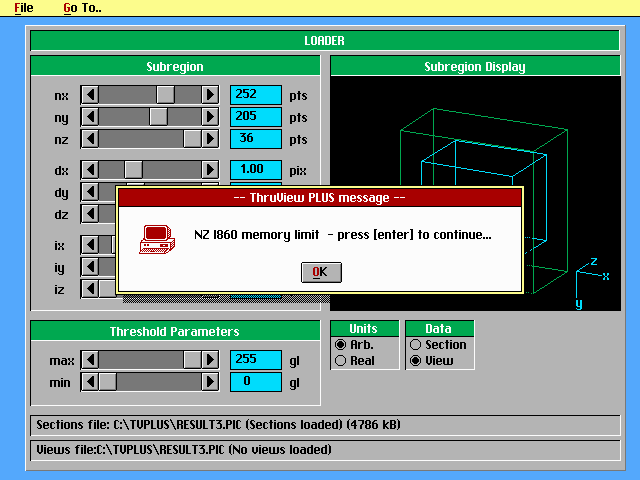Image resolution: width=640 pixels, height=480 pixels.
Task: Click the Sections file status line
Action: (x=325, y=425)
